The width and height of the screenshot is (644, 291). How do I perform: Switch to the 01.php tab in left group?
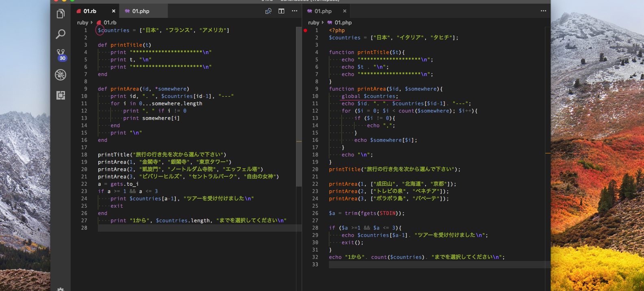pyautogui.click(x=140, y=11)
